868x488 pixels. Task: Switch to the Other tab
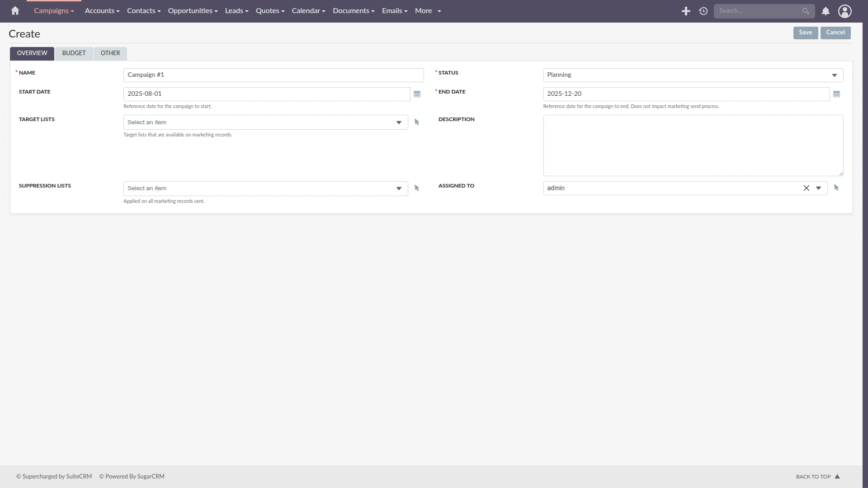coord(110,53)
